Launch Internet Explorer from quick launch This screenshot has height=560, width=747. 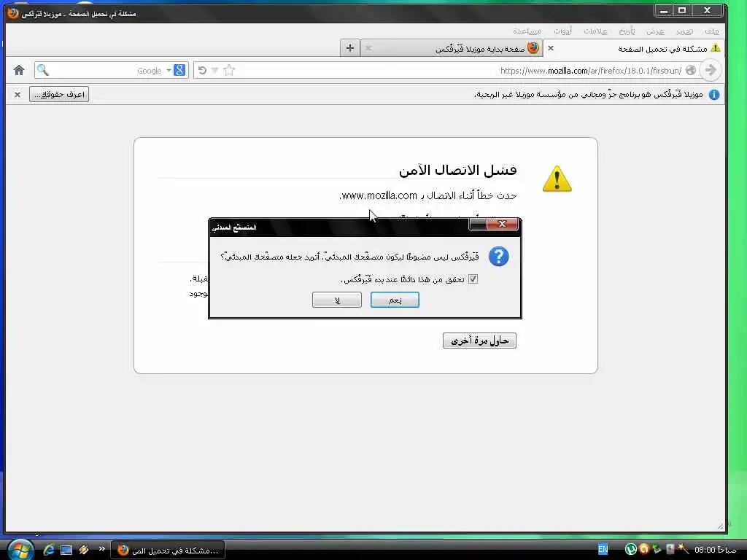tap(48, 550)
